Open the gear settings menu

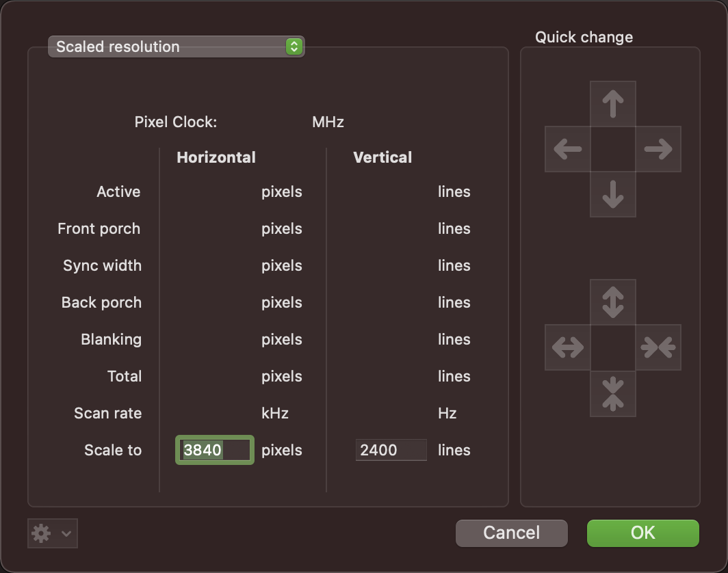coord(42,533)
